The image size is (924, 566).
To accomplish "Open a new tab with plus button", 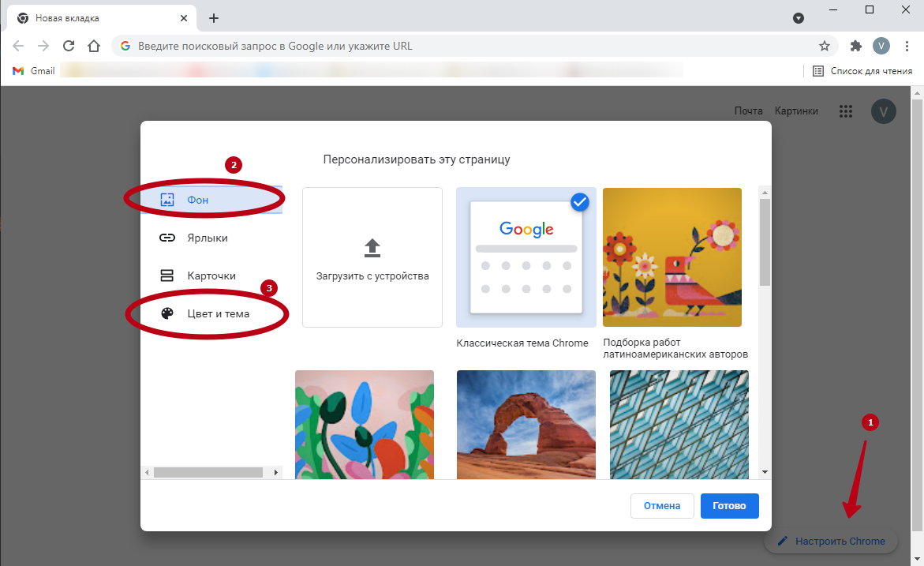I will coord(214,18).
